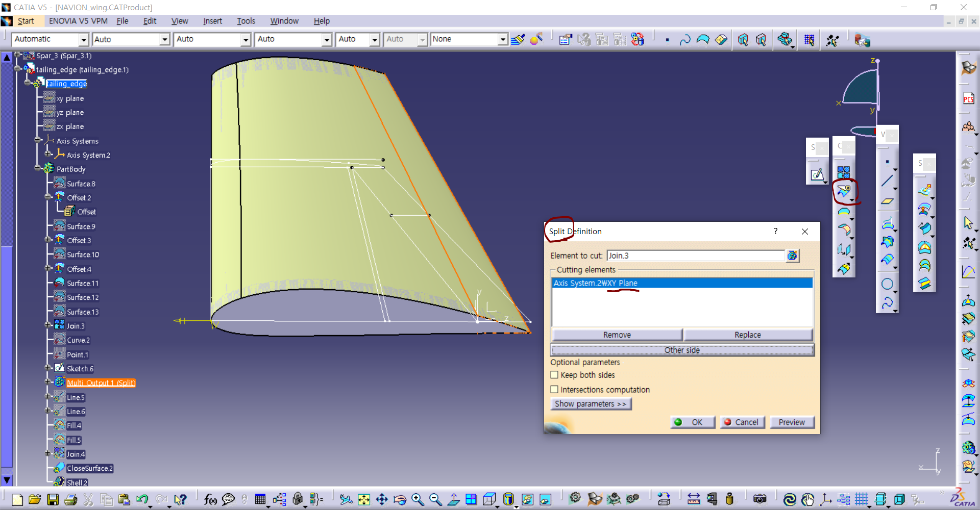
Task: Select the Plane creation tool
Action: pos(887,201)
